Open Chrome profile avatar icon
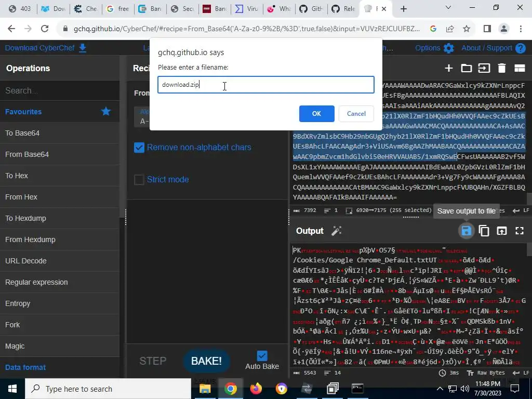Screen dimensions: 532x399 point(504,29)
